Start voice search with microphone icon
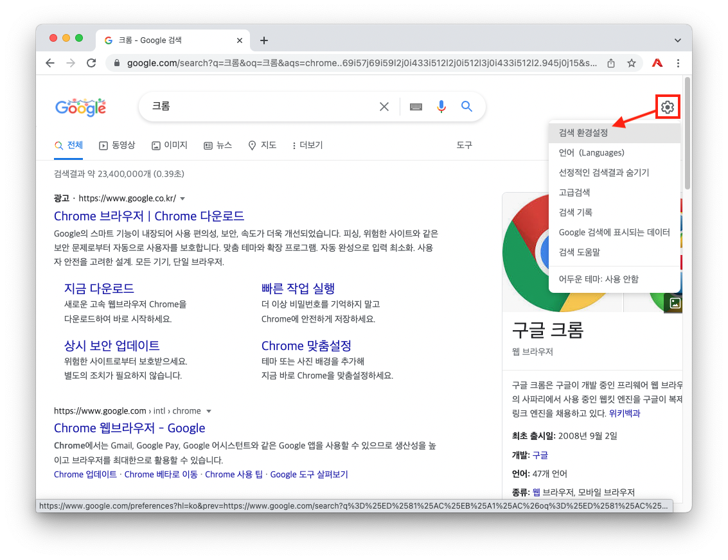 441,107
